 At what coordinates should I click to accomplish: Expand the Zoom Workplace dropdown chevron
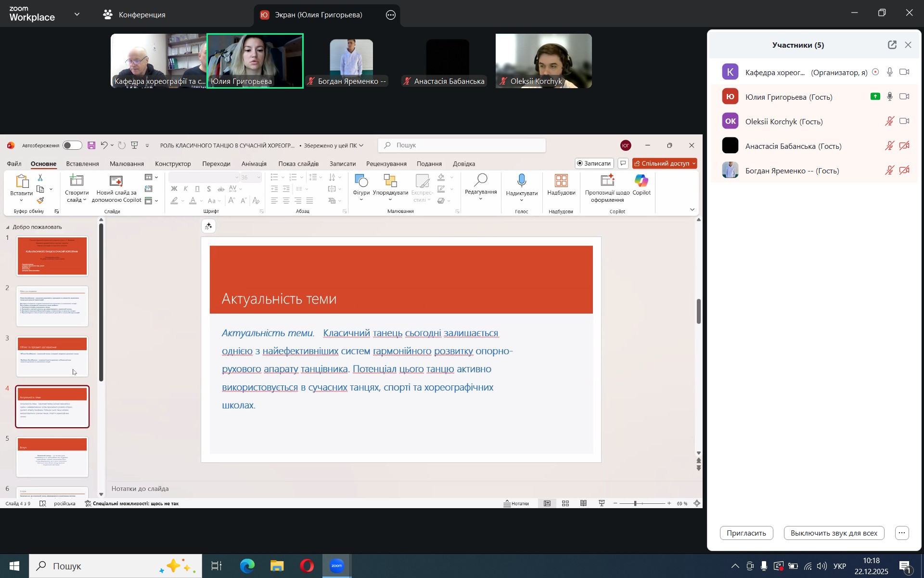[x=77, y=14]
